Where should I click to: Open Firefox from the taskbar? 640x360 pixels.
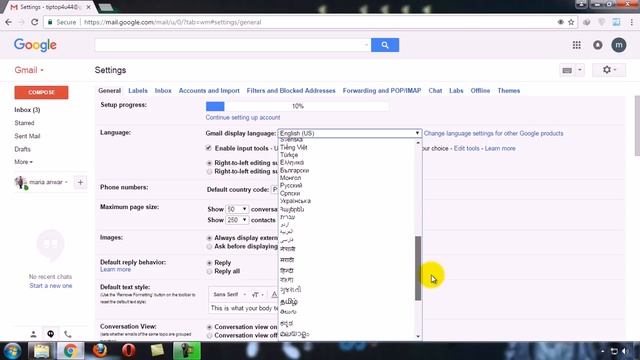(x=100, y=351)
